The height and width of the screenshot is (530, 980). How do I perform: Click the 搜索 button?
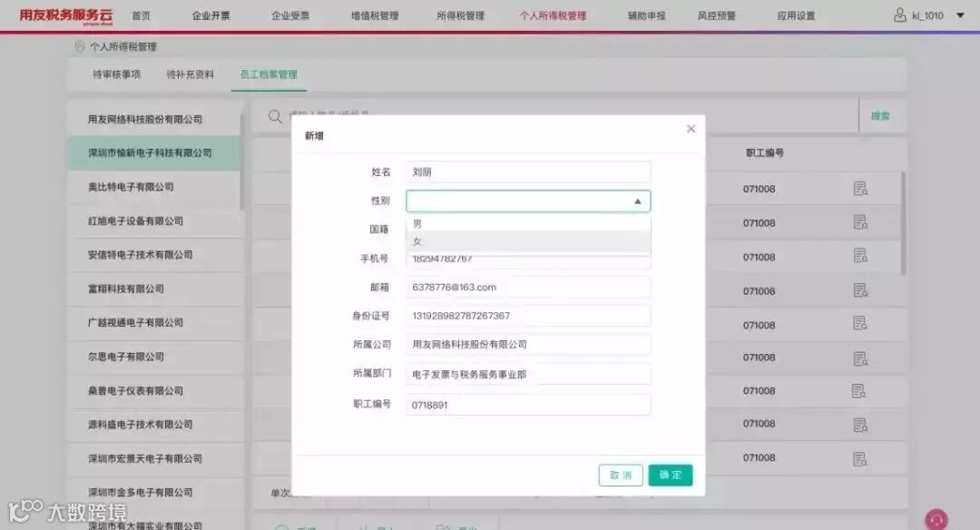[880, 115]
